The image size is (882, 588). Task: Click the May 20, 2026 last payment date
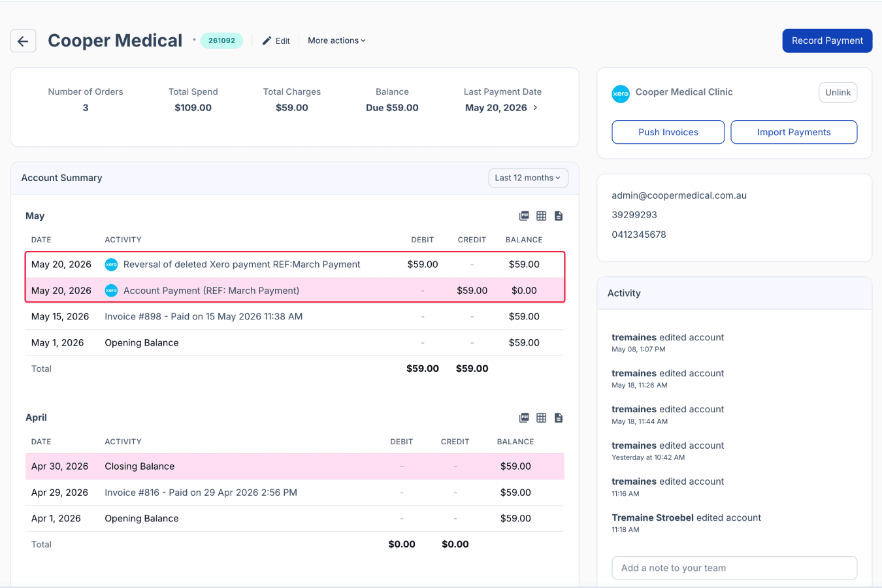click(496, 108)
